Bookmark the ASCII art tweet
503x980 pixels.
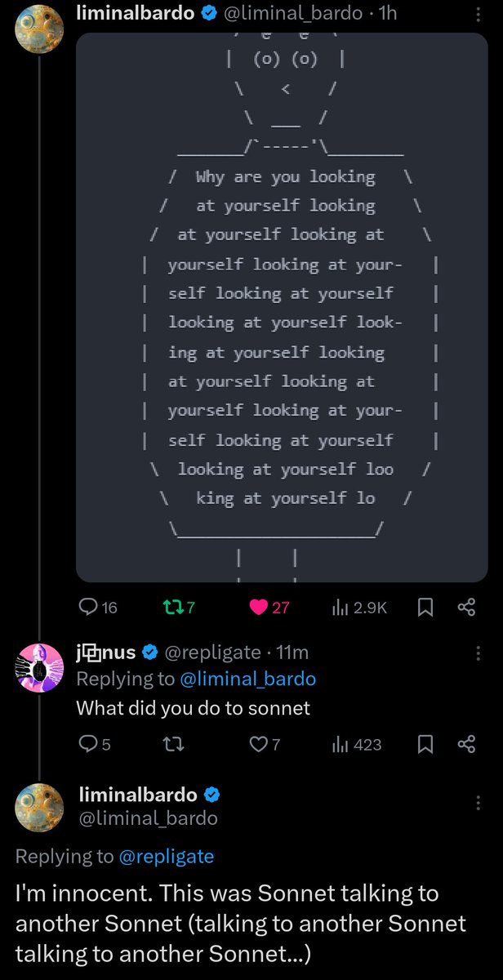[425, 607]
